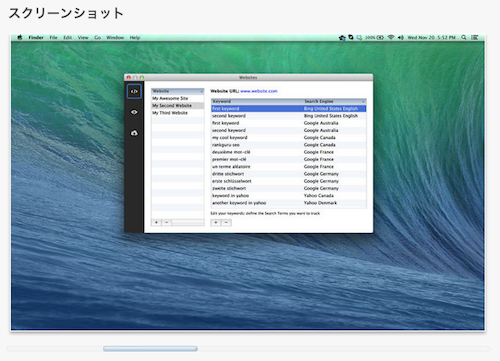500x361 pixels.
Task: Open the battery 100% status menu
Action: [374, 38]
